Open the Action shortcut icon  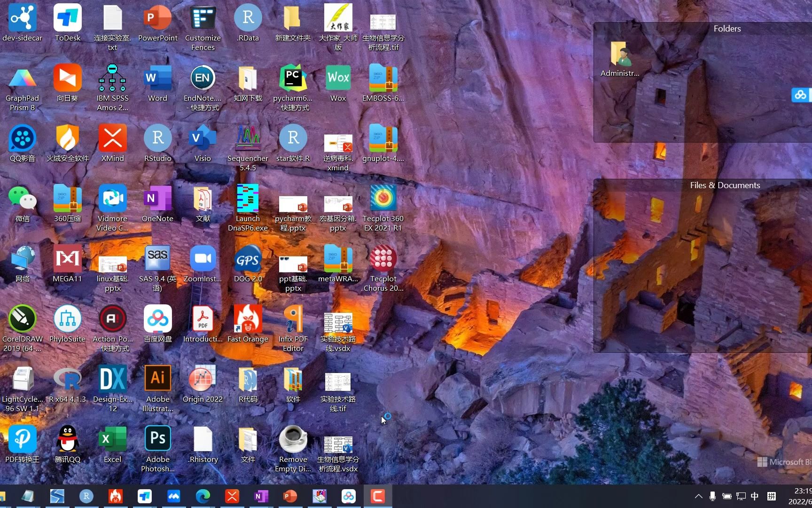(x=113, y=329)
